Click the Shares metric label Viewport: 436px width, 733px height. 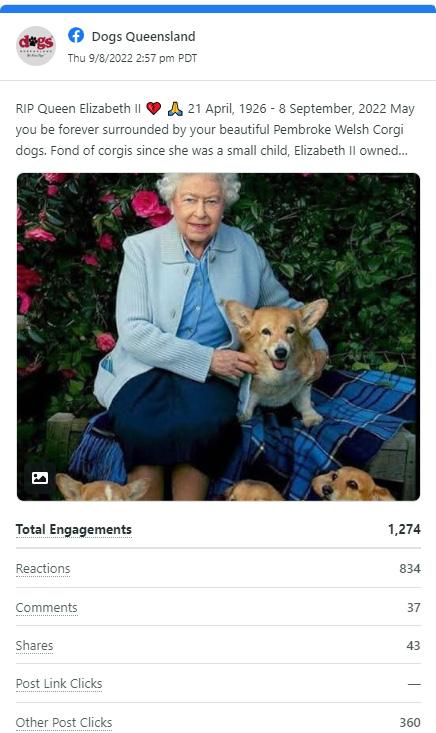coord(35,646)
